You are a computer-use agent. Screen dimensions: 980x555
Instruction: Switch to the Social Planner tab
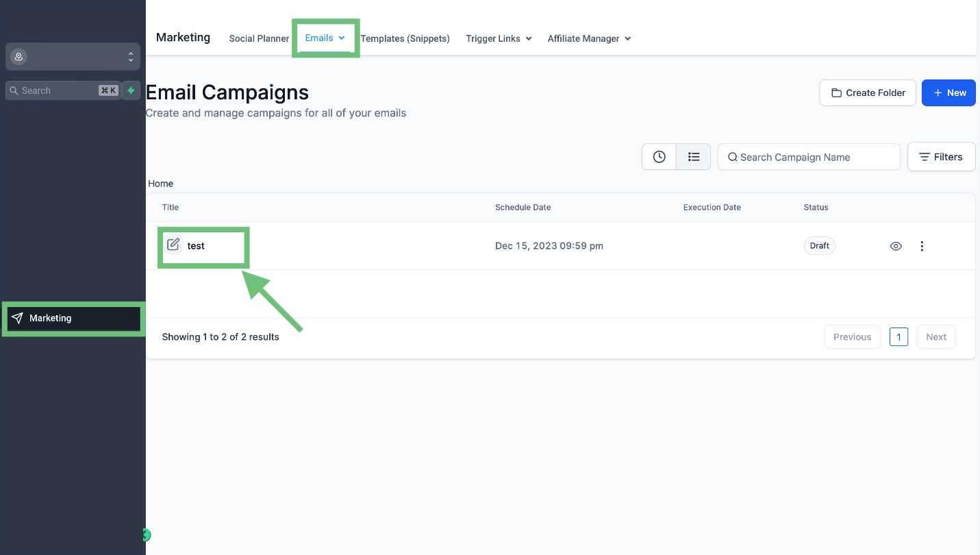(259, 38)
